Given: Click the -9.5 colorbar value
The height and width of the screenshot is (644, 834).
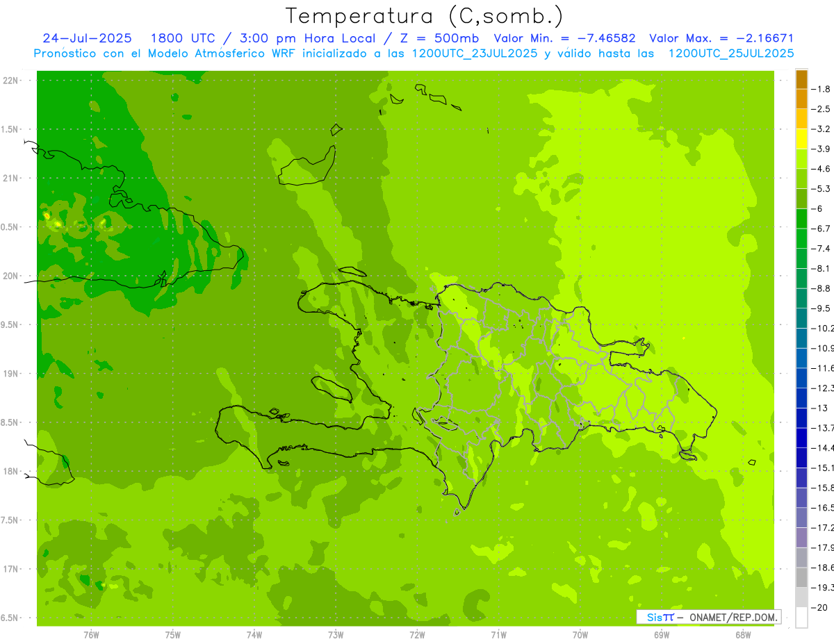Looking at the screenshot, I should coord(821,308).
